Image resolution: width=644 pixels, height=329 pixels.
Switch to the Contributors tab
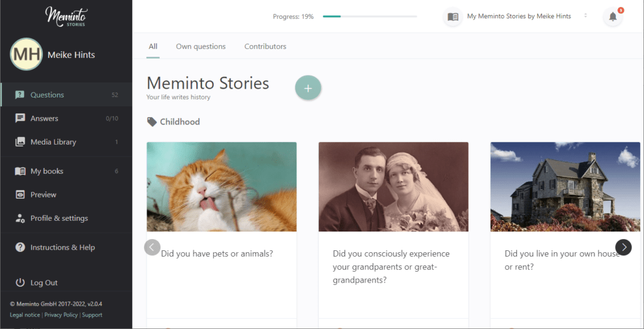click(265, 47)
